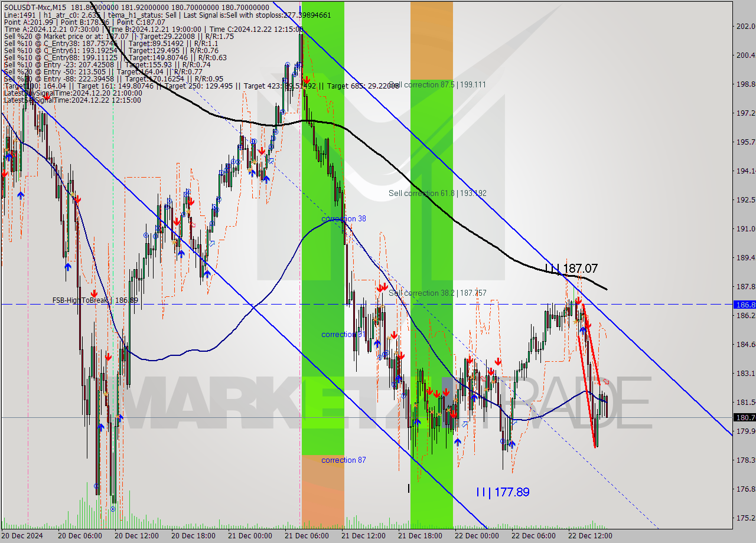This screenshot has width=756, height=543.
Task: Click the 178.3 price axis value
Action: point(746,460)
